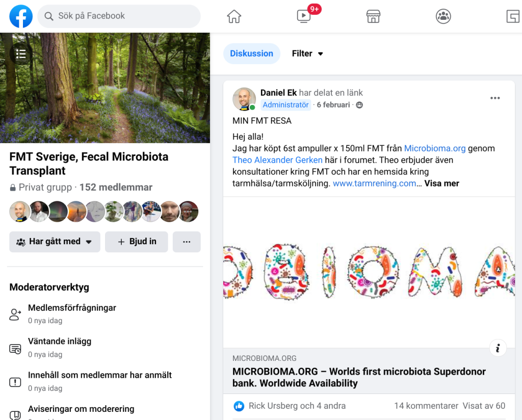Expand the Filter dropdown

pos(308,53)
